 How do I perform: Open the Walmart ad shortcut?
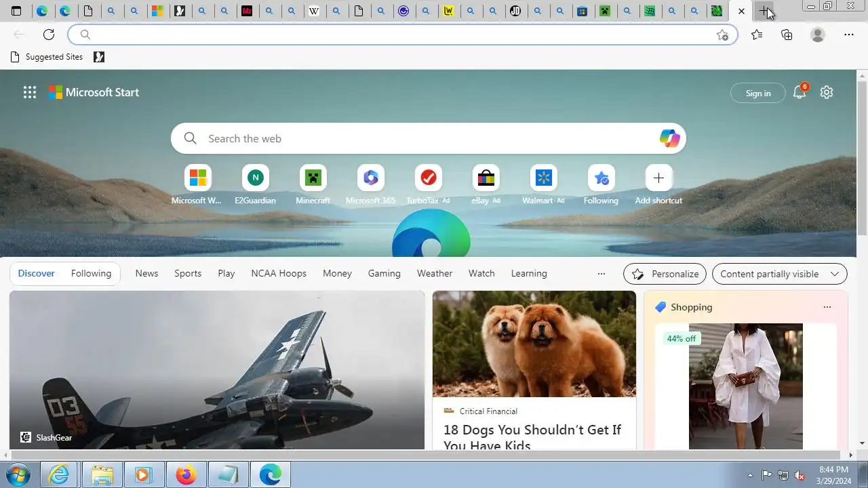pyautogui.click(x=543, y=185)
